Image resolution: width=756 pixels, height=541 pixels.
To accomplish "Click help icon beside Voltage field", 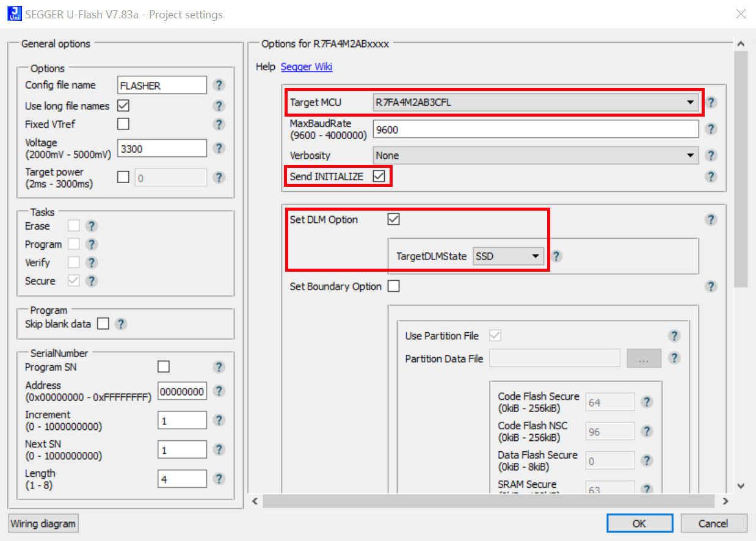I will 219,148.
